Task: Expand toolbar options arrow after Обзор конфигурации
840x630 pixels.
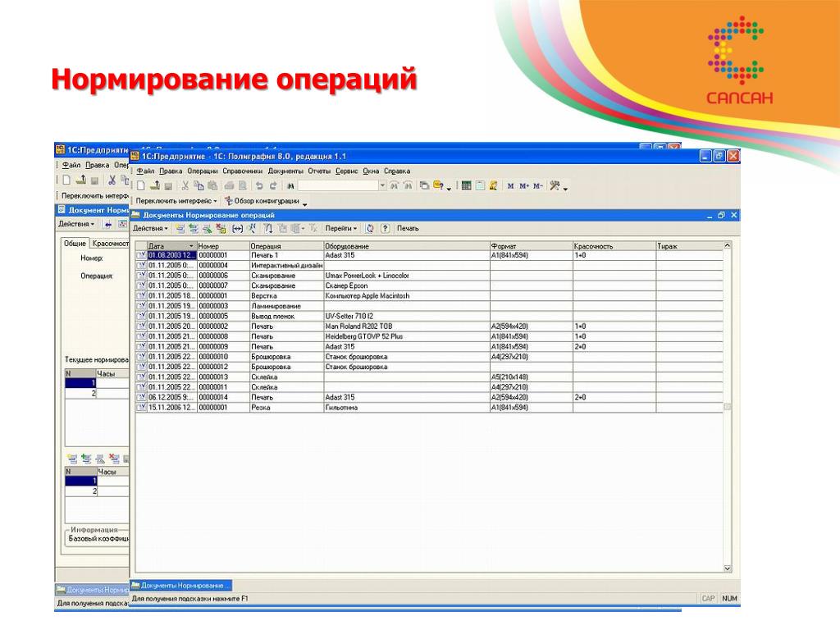Action: 305,203
